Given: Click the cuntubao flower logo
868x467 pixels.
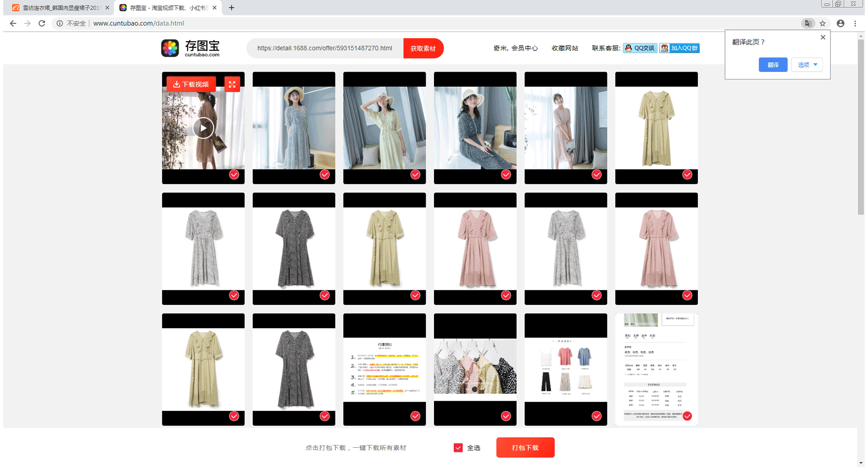Looking at the screenshot, I should point(170,48).
